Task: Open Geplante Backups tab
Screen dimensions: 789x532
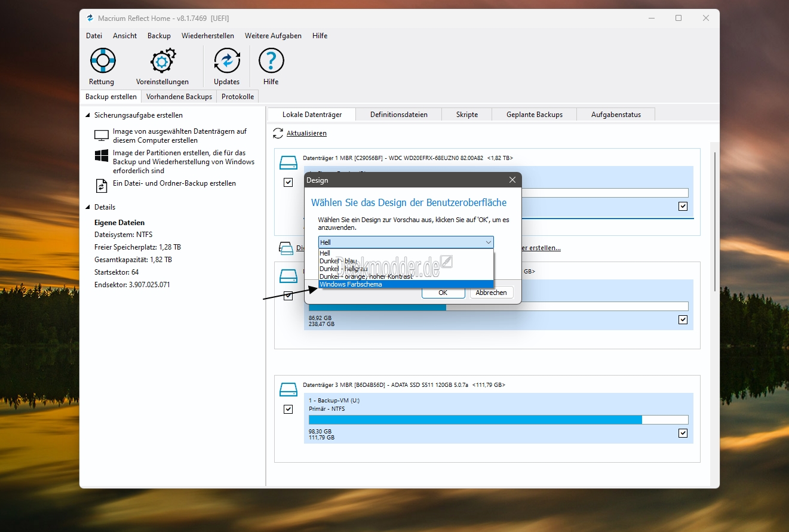Action: coord(535,115)
